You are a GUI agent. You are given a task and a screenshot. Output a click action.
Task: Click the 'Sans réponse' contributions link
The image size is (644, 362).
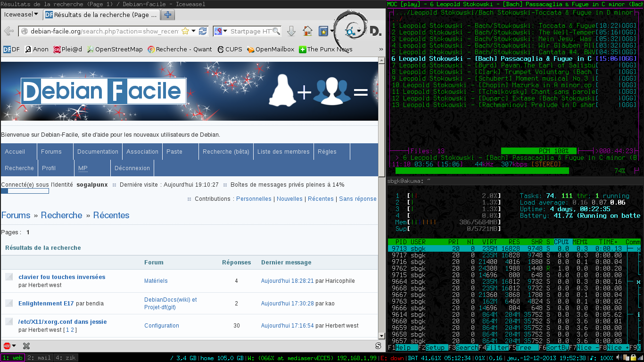357,199
